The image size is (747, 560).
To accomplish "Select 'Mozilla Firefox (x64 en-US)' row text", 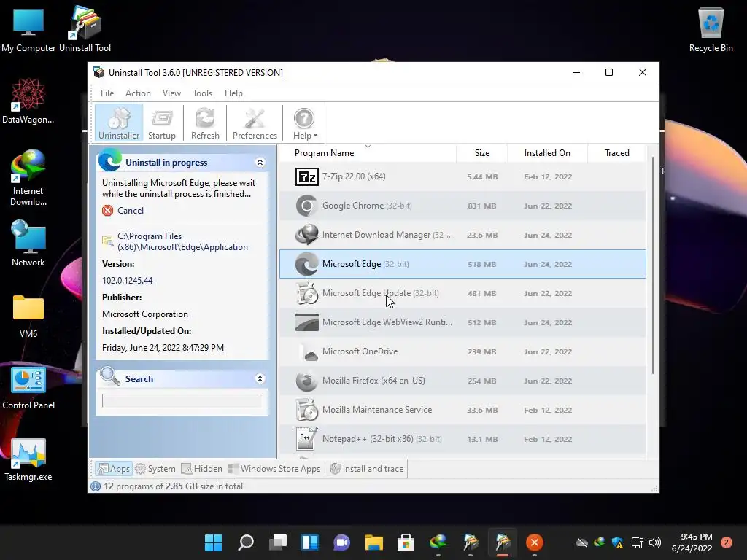I will [373, 381].
